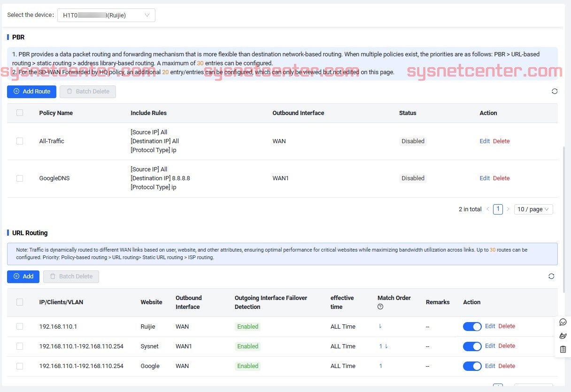Move Sysnet route down with arrow
571x392 pixels.
[x=386, y=346]
